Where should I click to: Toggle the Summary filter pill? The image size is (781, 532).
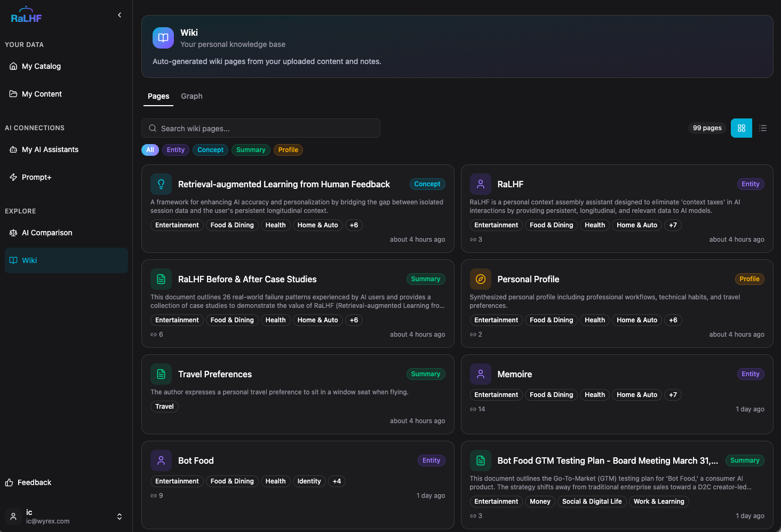click(251, 149)
